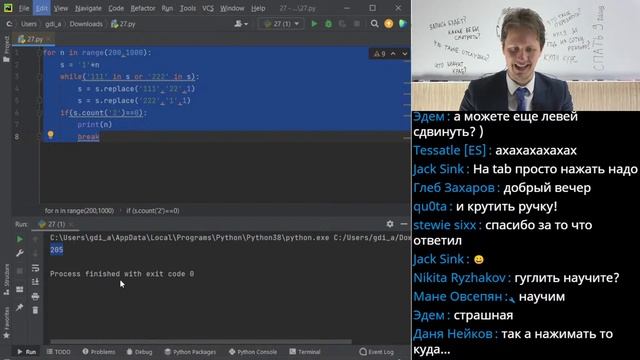Open the Refactor menu

pos(143,8)
